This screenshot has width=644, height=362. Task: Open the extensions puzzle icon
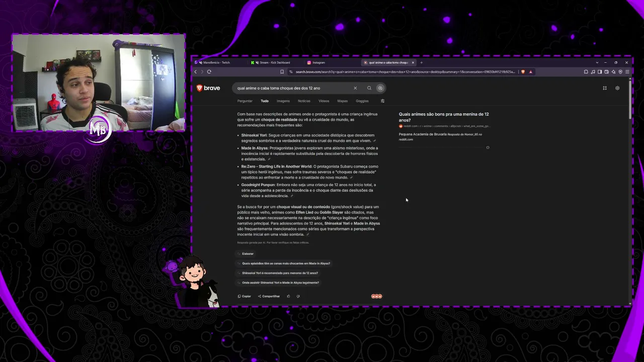[586, 72]
